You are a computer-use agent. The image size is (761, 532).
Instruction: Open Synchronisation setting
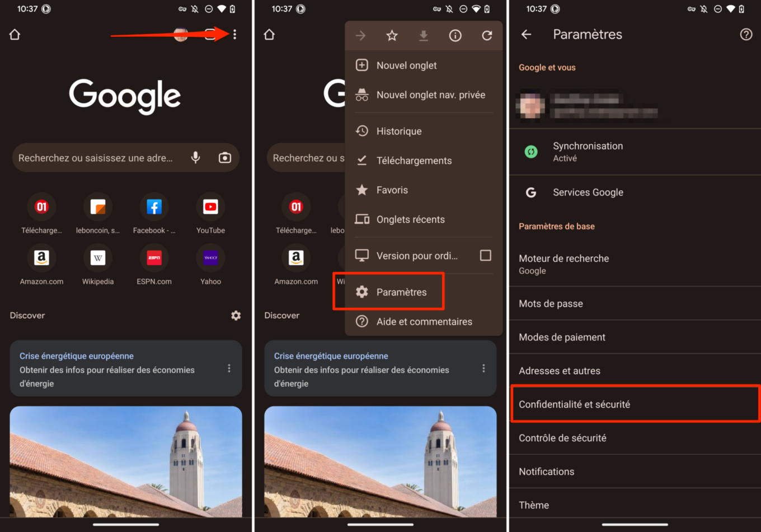pyautogui.click(x=635, y=152)
